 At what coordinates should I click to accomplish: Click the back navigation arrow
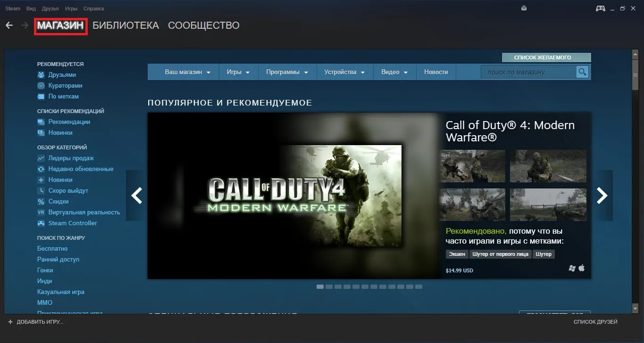coord(9,25)
